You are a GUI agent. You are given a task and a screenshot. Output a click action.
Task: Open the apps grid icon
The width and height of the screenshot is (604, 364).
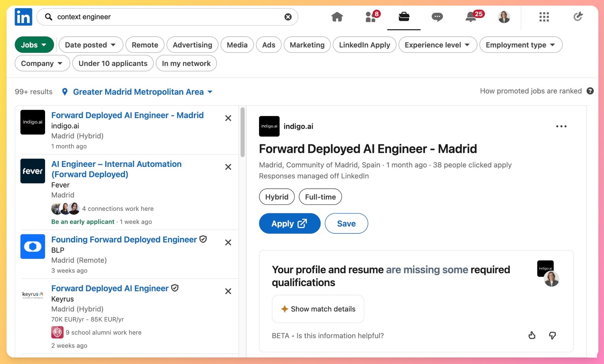[544, 17]
